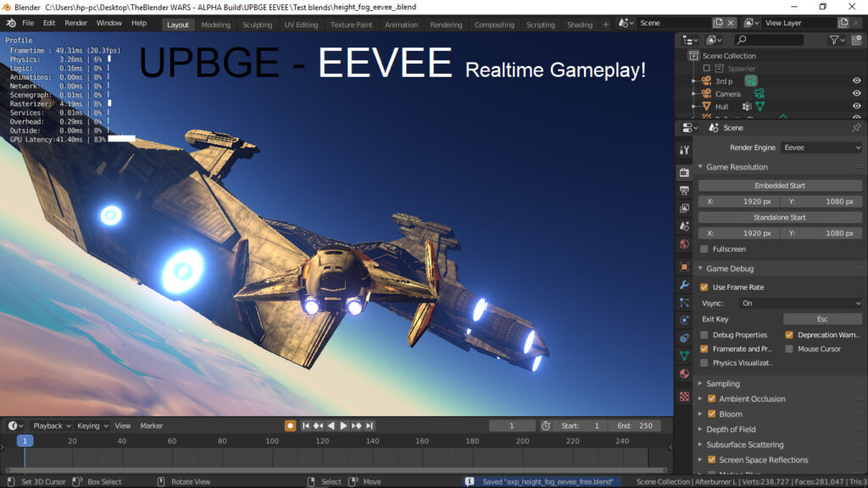Open the Active Tool properties tab
868x488 pixels.
coord(684,150)
